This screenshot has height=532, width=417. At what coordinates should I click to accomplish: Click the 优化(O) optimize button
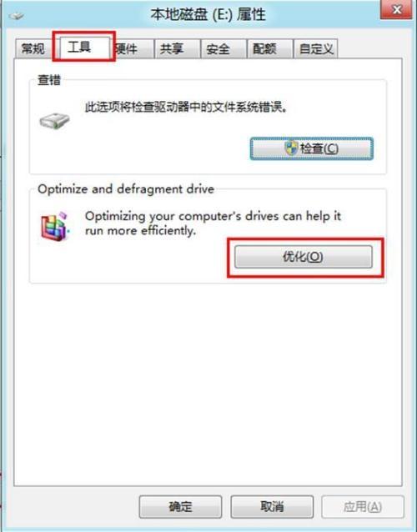pos(304,257)
